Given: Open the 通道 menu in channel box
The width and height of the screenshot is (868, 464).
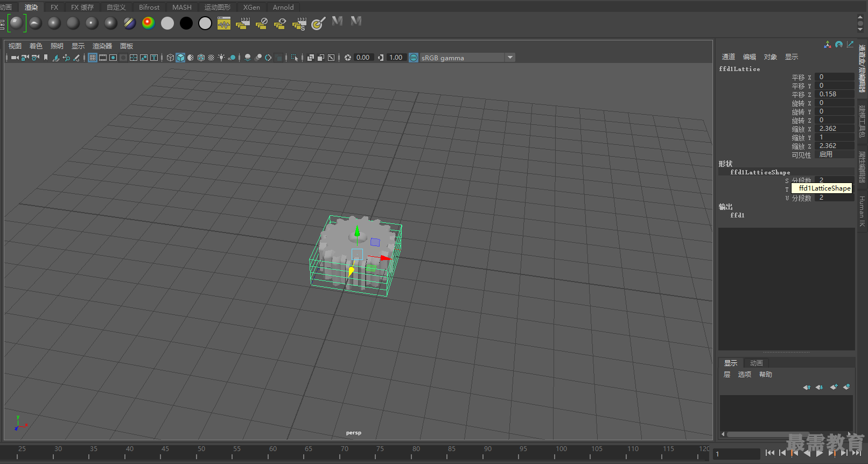Looking at the screenshot, I should tap(729, 57).
